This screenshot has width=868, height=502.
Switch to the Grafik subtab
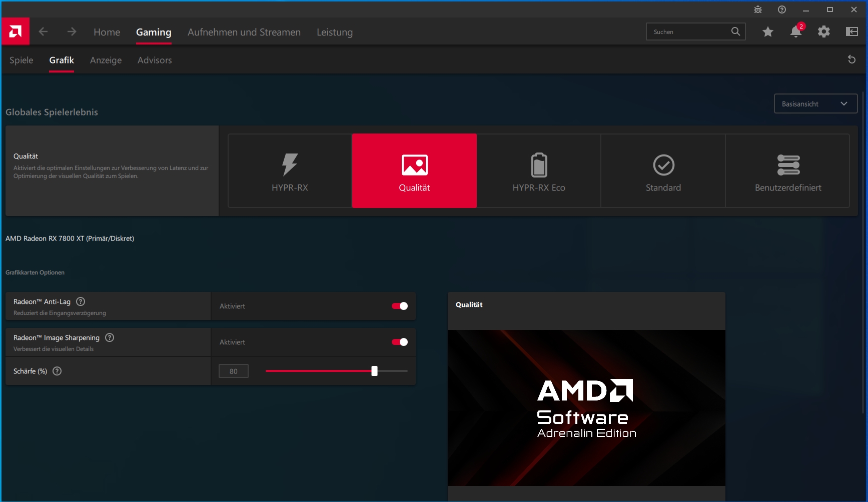62,60
